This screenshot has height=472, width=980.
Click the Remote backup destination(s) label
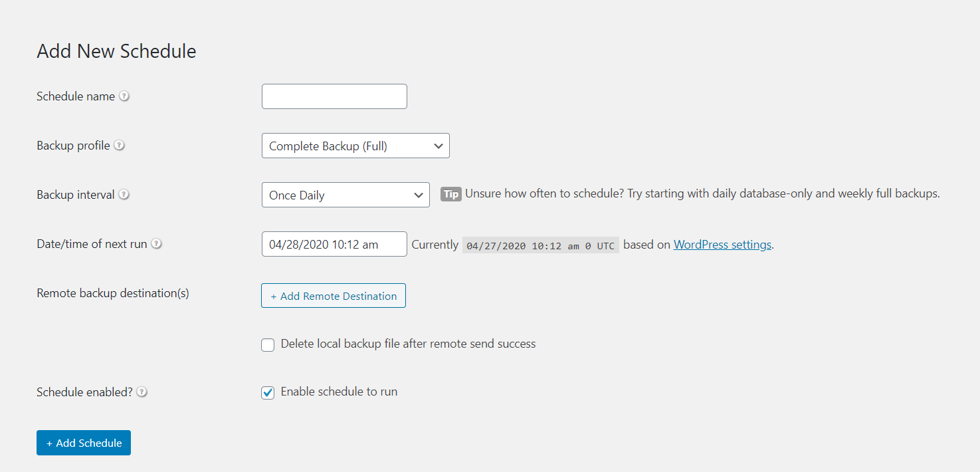[x=113, y=293]
